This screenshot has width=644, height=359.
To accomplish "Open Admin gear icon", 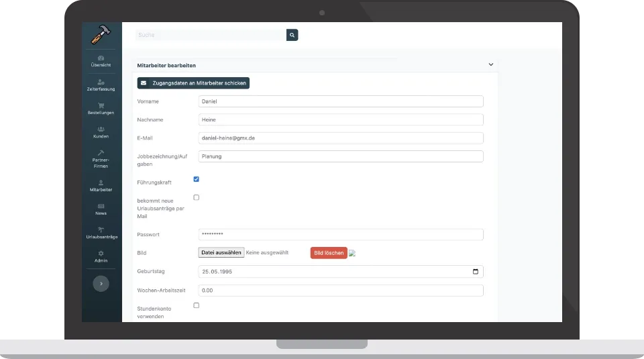I will pyautogui.click(x=101, y=254).
